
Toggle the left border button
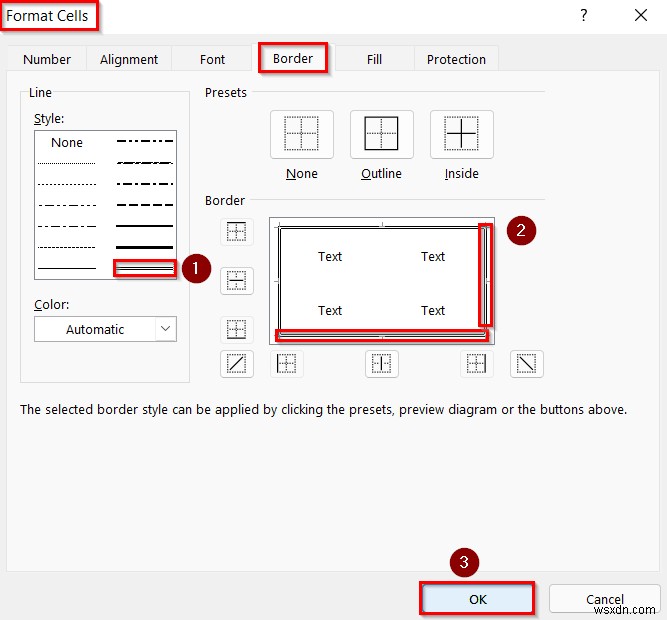pyautogui.click(x=287, y=364)
